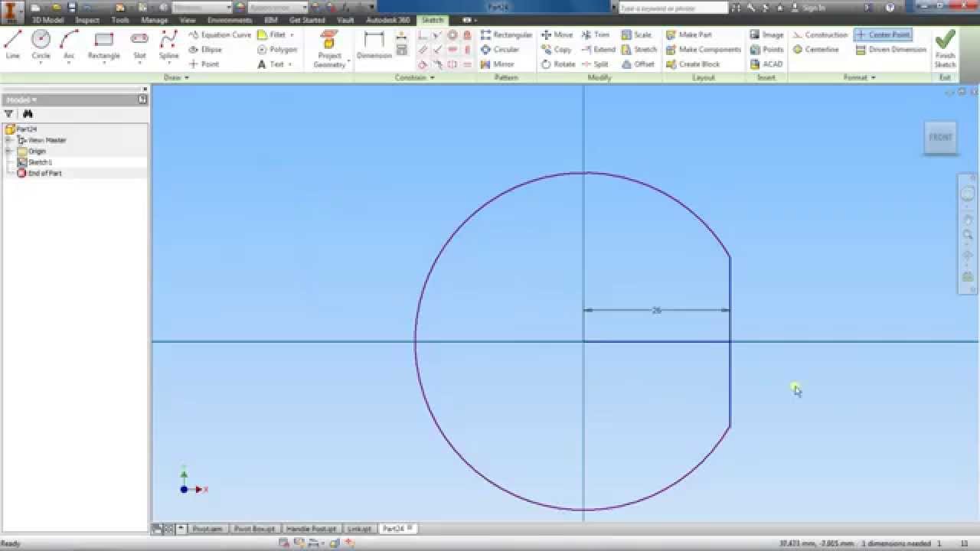Open the Environments ribbon tab
Viewport: 980px width, 551px height.
230,20
